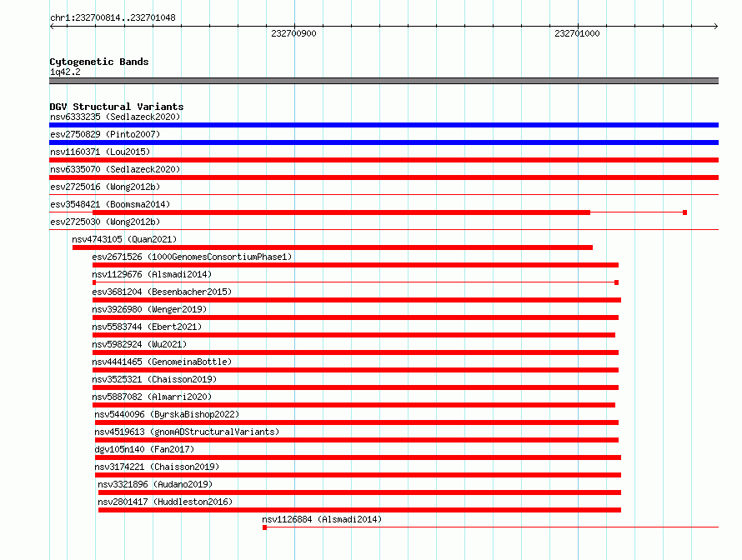Click the DGV Structural Variants track title

[x=117, y=107]
